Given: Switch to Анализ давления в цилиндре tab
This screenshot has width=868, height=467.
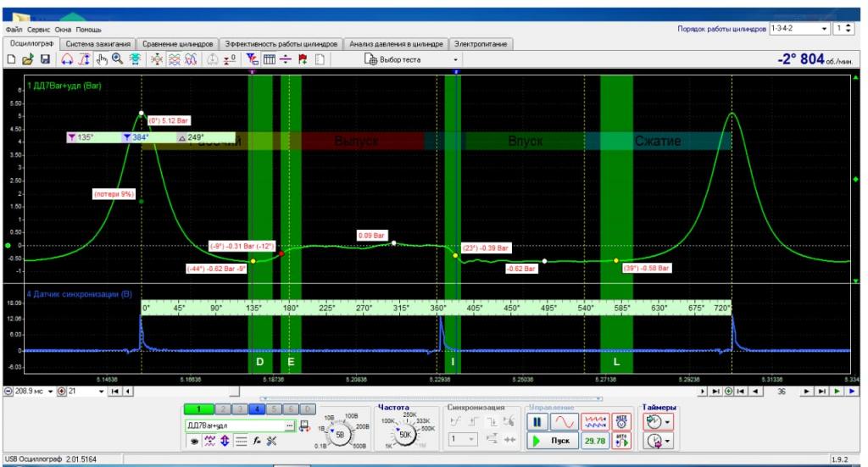Looking at the screenshot, I should [396, 44].
